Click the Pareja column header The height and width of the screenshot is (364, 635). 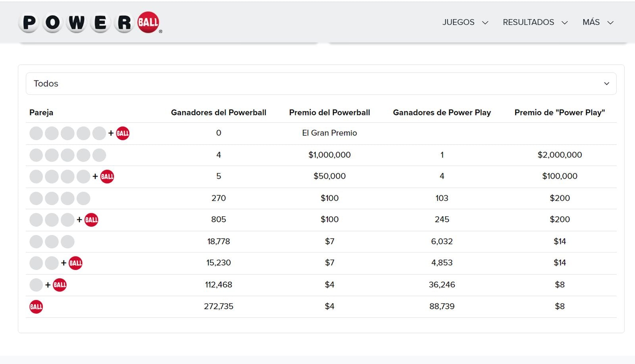(41, 112)
